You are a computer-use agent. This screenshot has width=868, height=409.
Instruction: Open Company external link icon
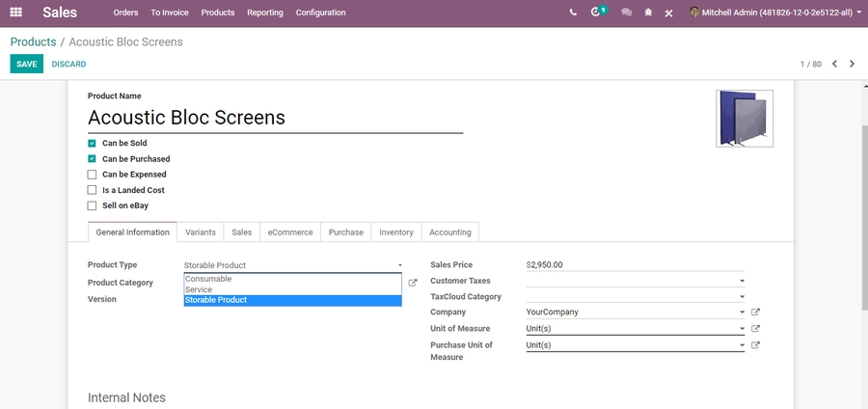755,313
